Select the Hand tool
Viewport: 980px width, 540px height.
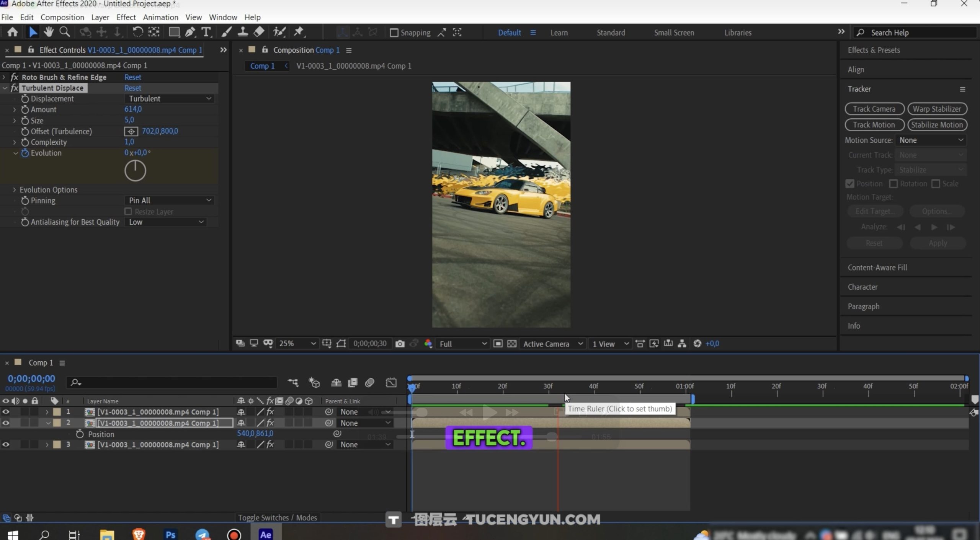click(x=49, y=32)
